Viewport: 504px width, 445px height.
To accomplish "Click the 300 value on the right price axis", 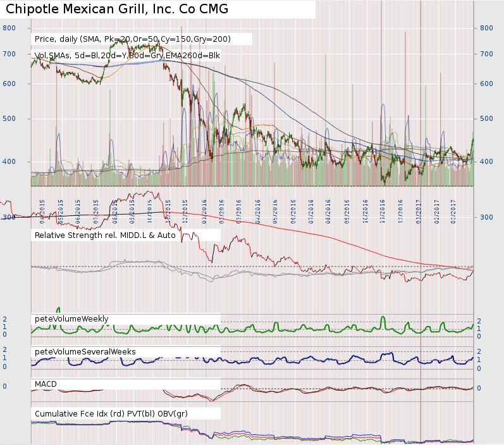I will [x=486, y=217].
